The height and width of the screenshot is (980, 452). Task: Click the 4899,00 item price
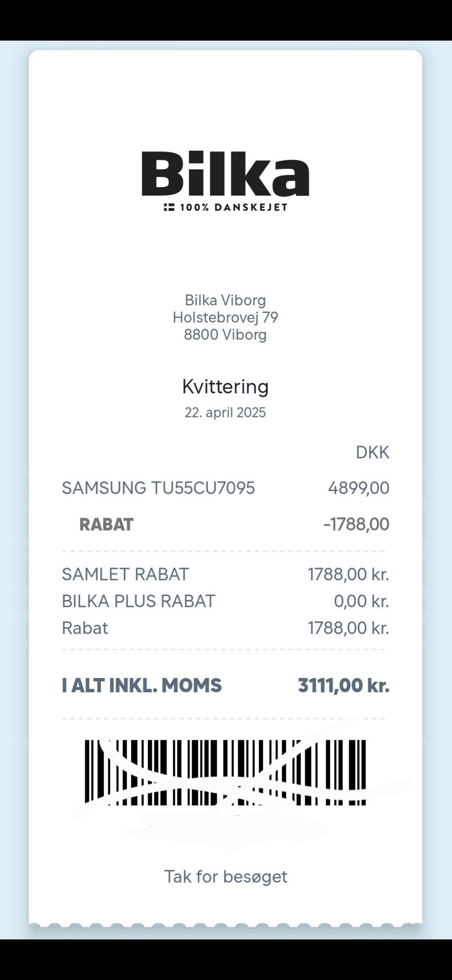coord(358,488)
